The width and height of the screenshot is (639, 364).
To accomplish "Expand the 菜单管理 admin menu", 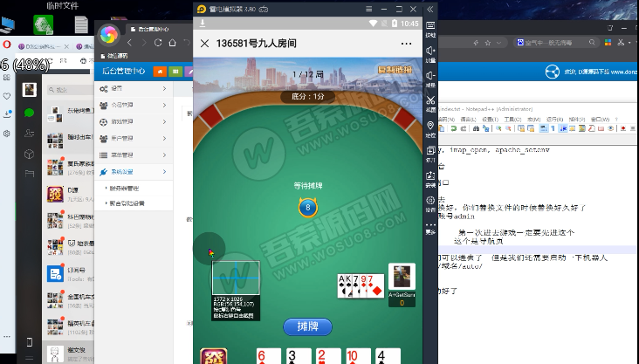I will coord(134,155).
